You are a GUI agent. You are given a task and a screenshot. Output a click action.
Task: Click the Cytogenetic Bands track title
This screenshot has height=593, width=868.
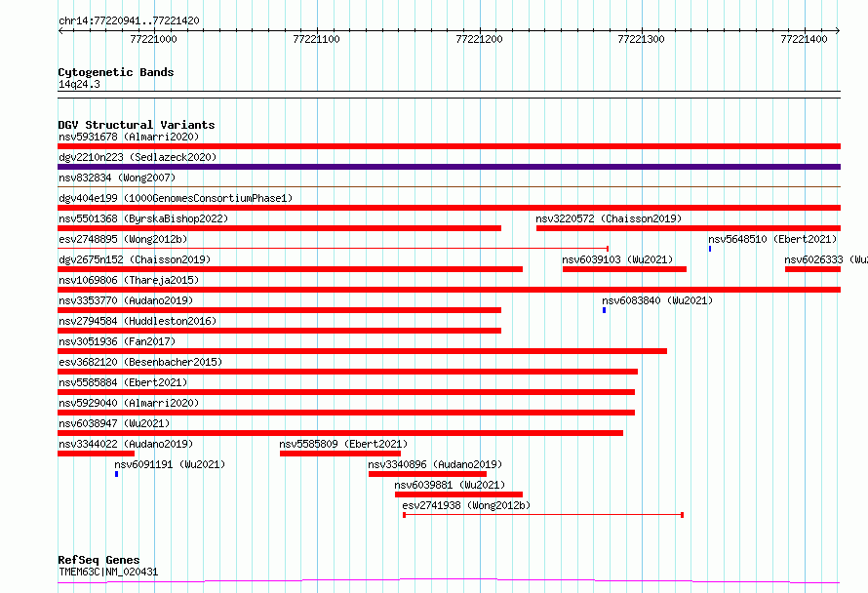[x=116, y=72]
